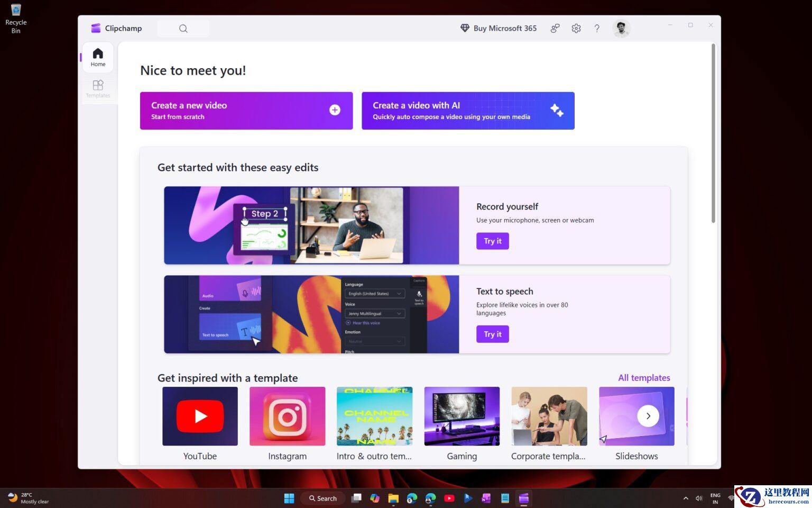Viewport: 812px width, 508px height.
Task: Show more templates with the next arrow
Action: point(648,416)
